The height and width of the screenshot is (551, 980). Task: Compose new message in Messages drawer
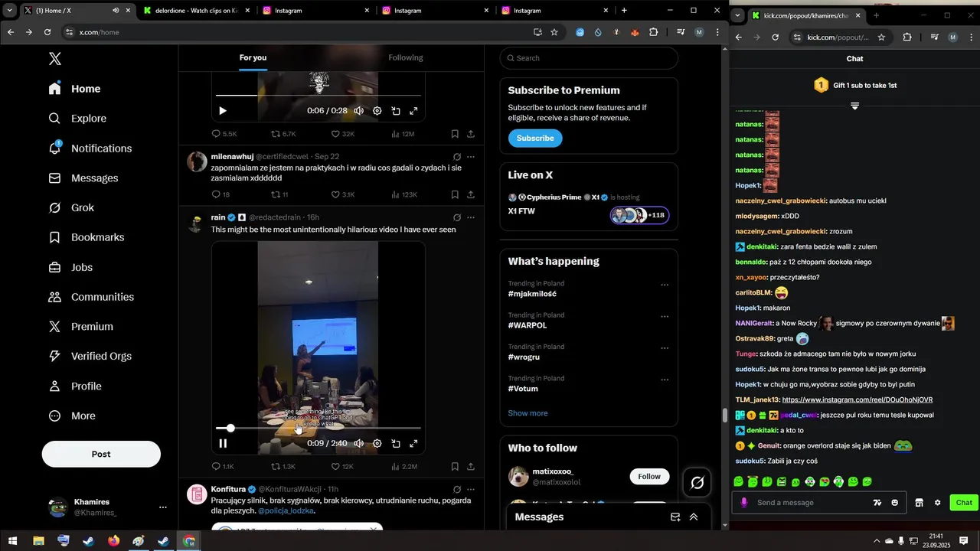[x=675, y=517]
